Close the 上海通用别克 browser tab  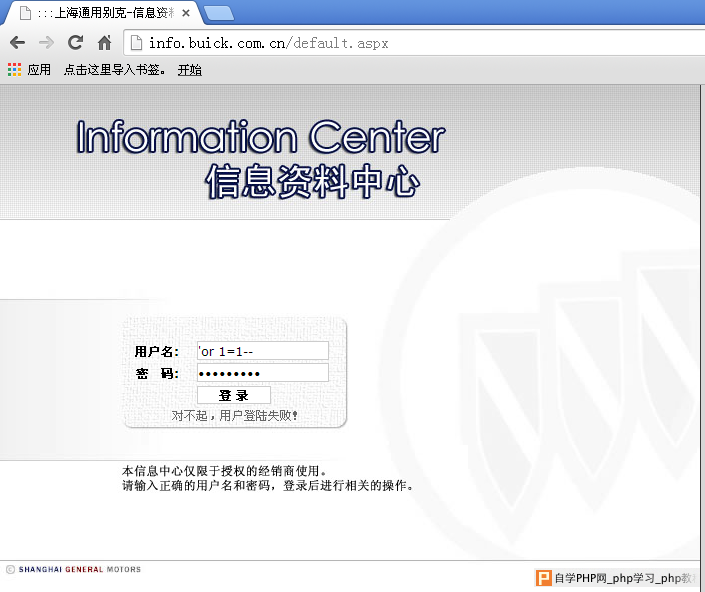[186, 13]
